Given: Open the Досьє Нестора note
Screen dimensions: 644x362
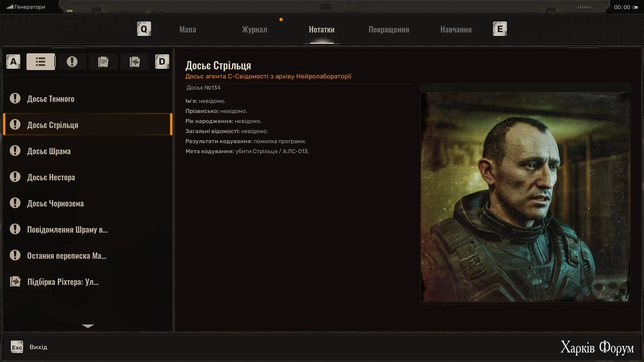Looking at the screenshot, I should 88,177.
